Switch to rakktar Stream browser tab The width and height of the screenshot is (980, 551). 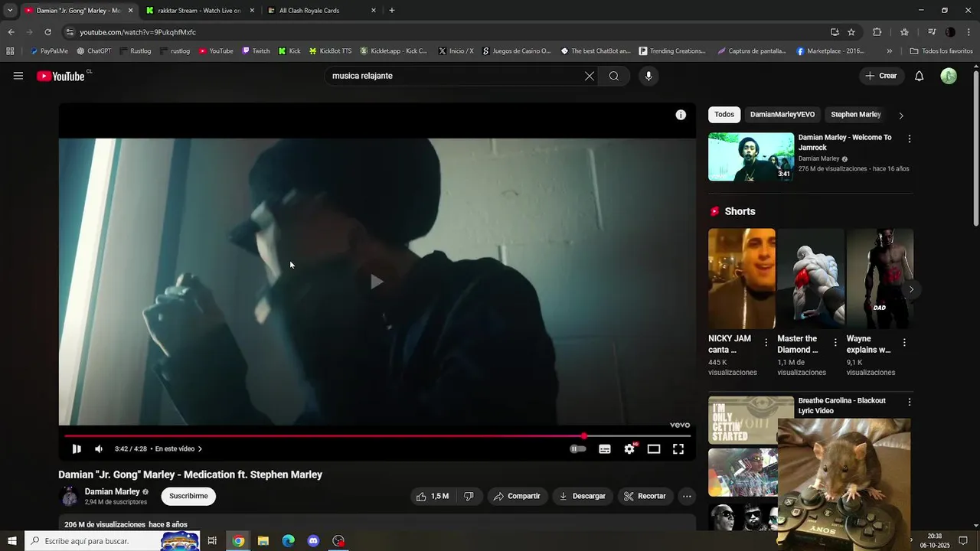click(x=200, y=11)
